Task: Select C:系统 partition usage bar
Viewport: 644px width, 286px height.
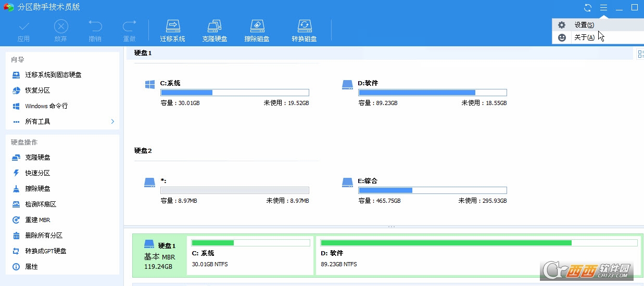Action: click(234, 93)
